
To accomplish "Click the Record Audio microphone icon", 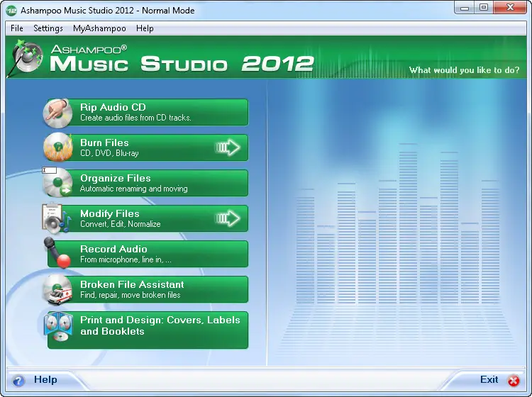I will [57, 252].
